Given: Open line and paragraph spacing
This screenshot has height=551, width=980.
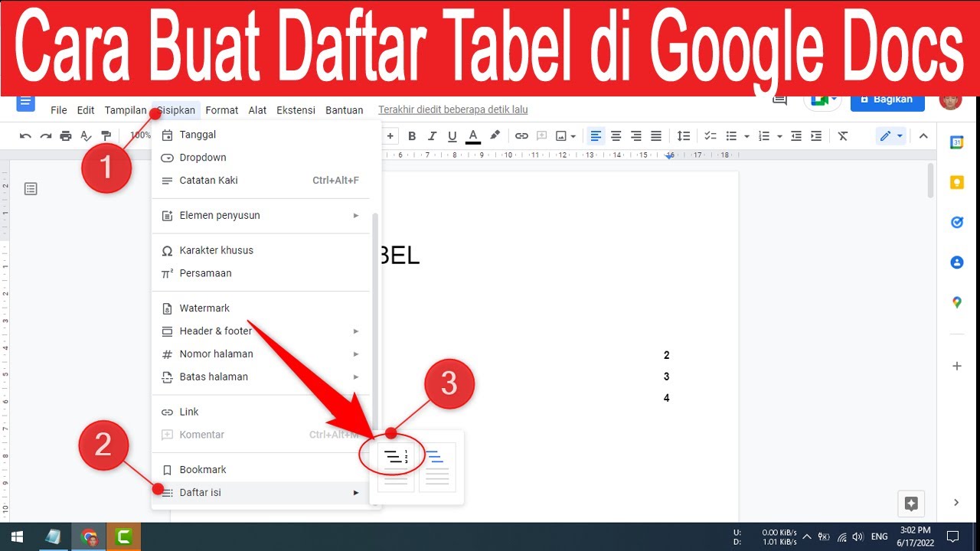Looking at the screenshot, I should [684, 136].
